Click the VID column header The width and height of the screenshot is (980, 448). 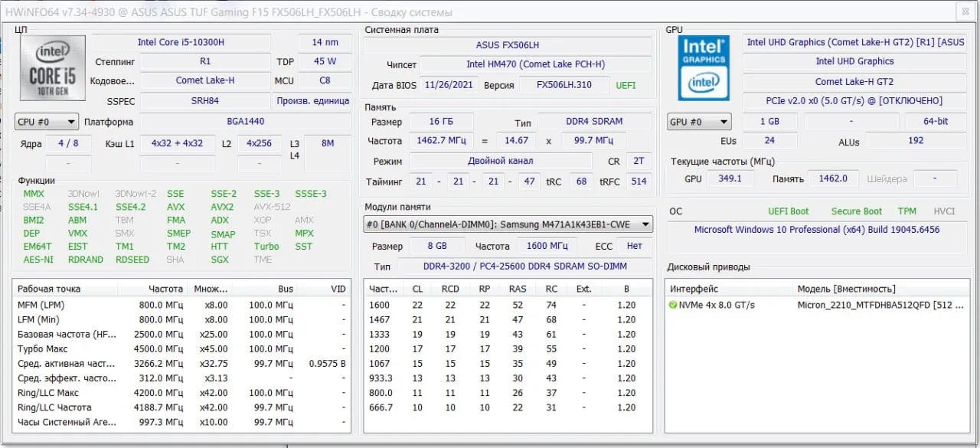338,289
